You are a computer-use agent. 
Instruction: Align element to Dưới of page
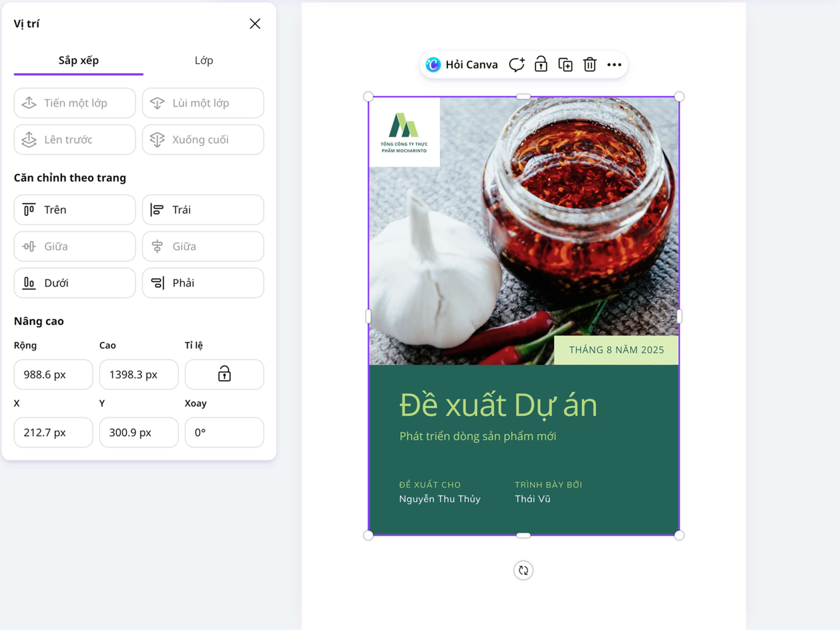pos(75,283)
